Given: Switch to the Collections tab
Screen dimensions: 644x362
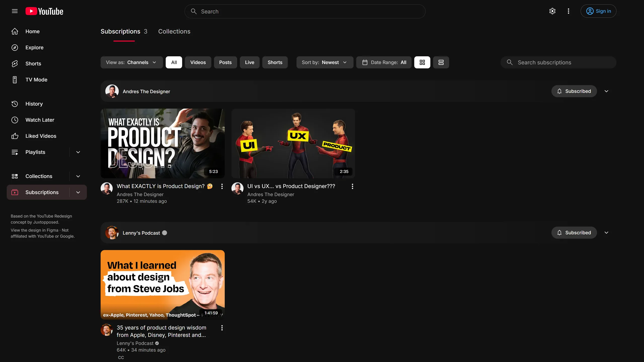Looking at the screenshot, I should coord(174,31).
